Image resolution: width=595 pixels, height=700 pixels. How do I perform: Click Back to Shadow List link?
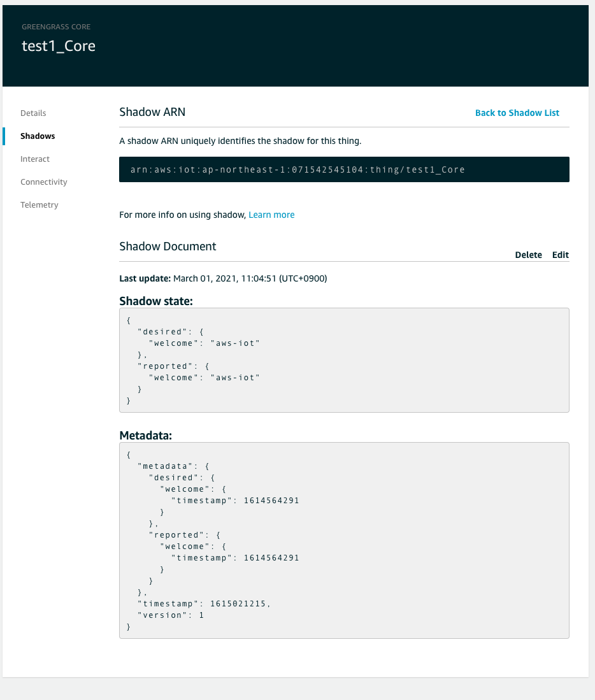point(517,113)
